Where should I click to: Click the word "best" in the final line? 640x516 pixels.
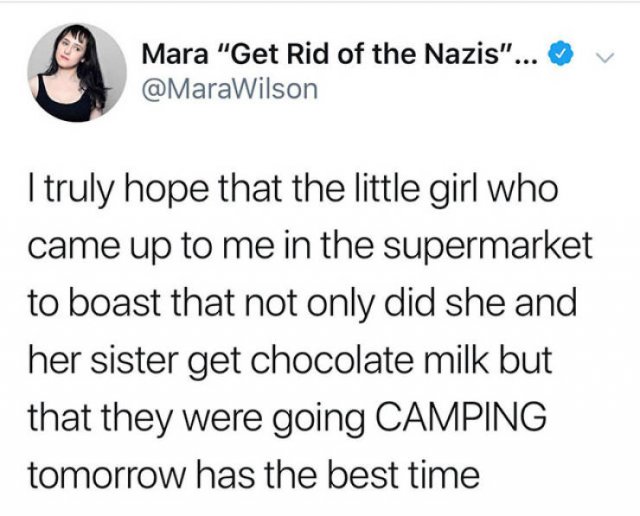363,474
